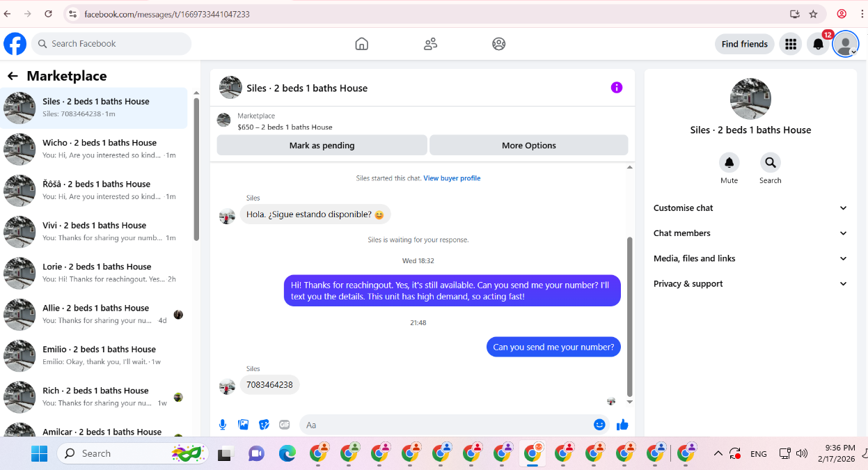Send a thumbs-up like

tap(622, 425)
